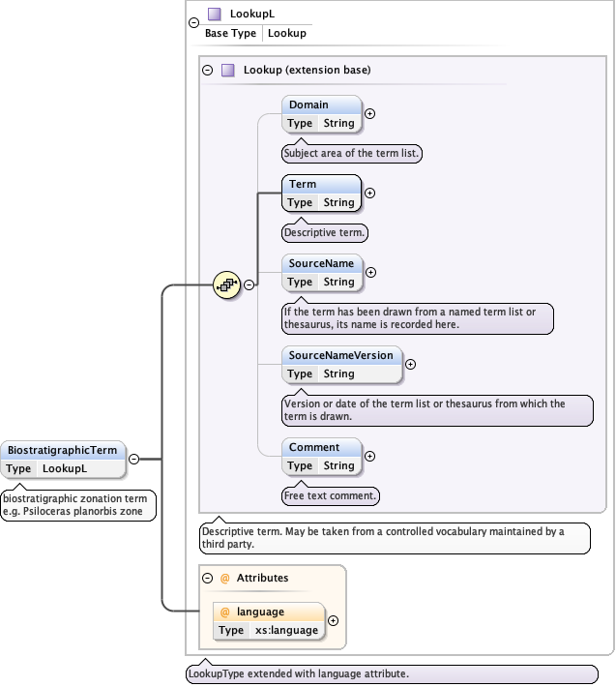Expand the SourceNameVersion element
The height and width of the screenshot is (687, 616).
pos(410,364)
